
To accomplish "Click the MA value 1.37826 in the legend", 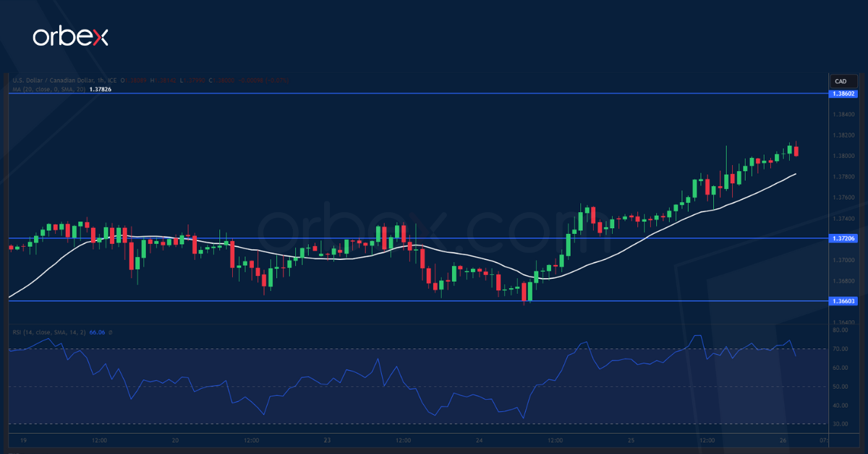I will click(x=100, y=89).
